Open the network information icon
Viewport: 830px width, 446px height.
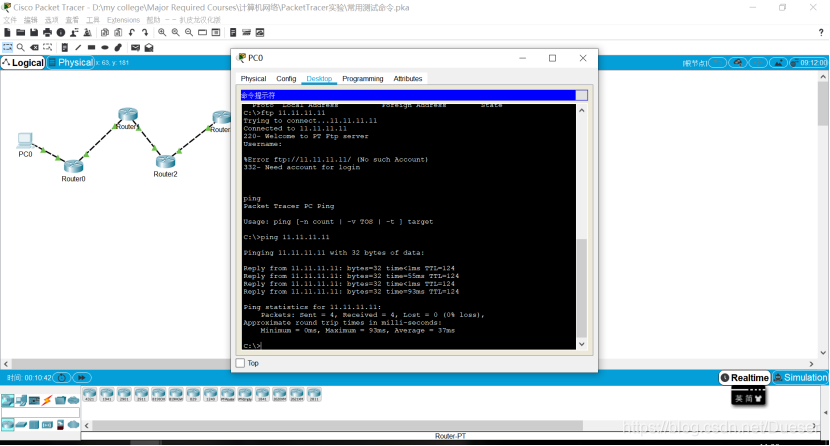61,33
